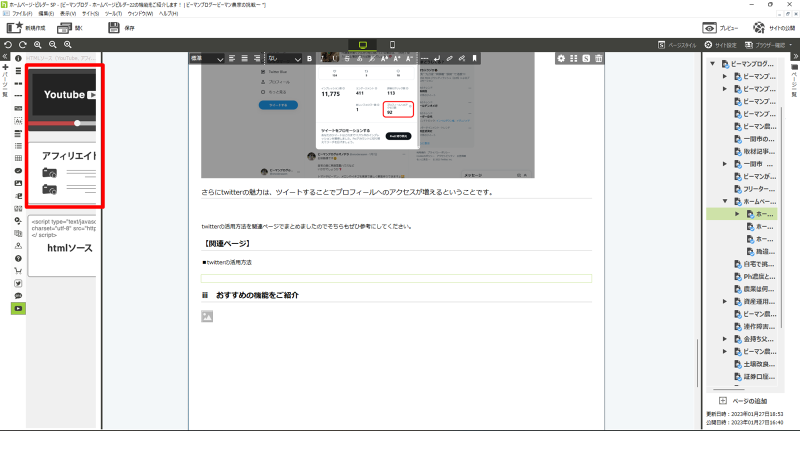The width and height of the screenshot is (800, 450).
Task: Switch to smartphone preview mode
Action: tap(392, 45)
